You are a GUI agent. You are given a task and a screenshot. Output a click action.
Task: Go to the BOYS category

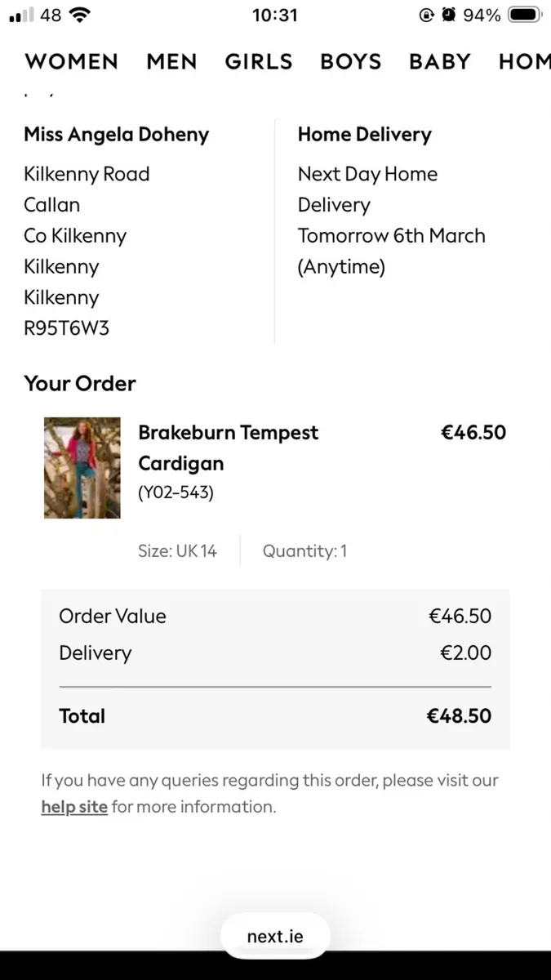(351, 61)
